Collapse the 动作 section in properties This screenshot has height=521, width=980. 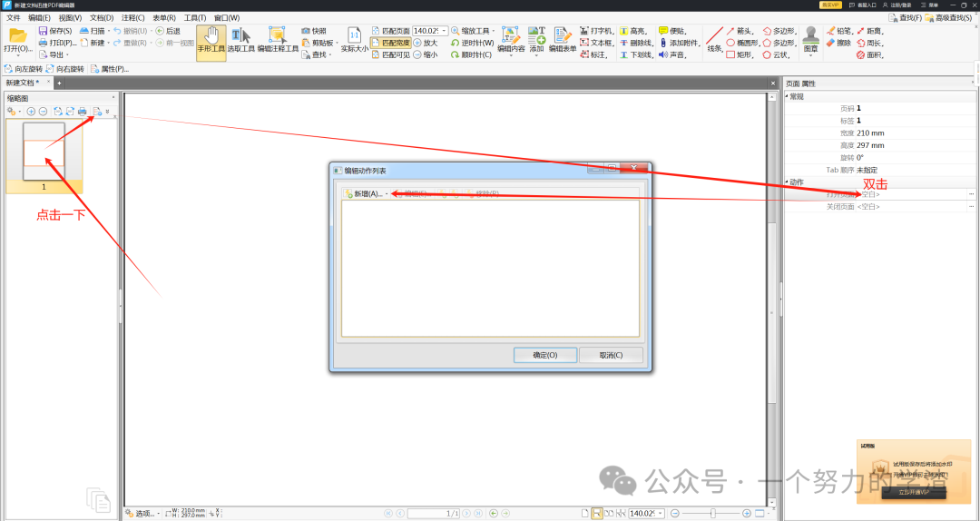[787, 182]
